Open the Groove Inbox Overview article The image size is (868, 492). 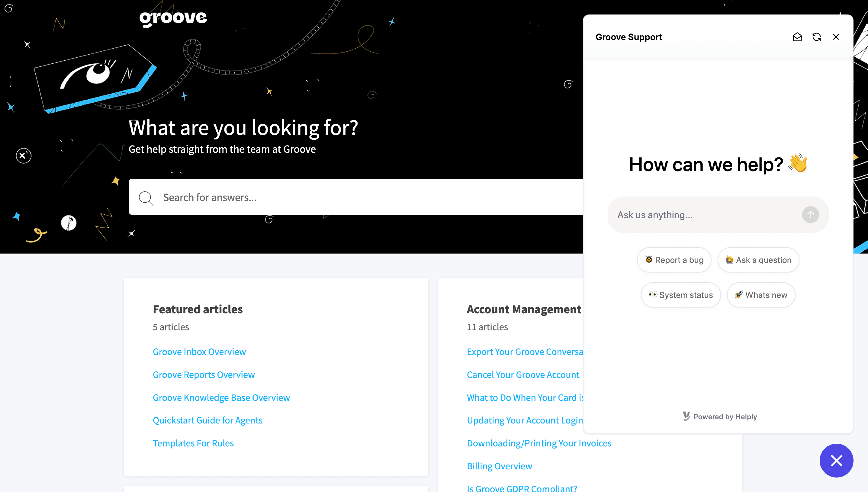coord(199,351)
